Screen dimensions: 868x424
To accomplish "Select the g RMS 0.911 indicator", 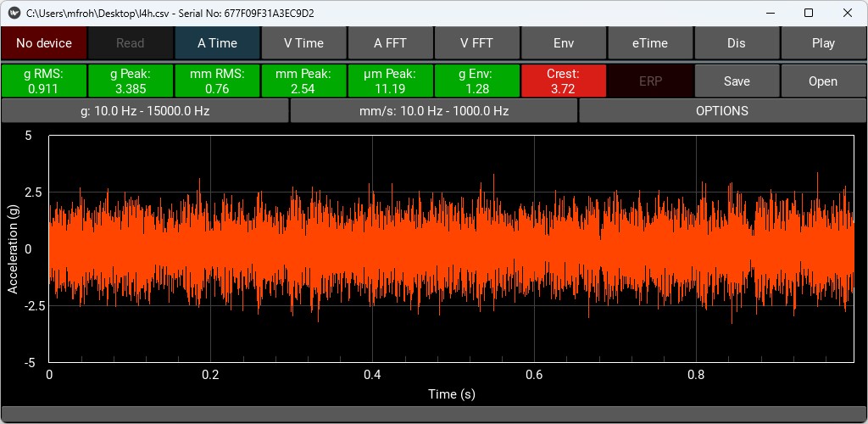I will (44, 81).
